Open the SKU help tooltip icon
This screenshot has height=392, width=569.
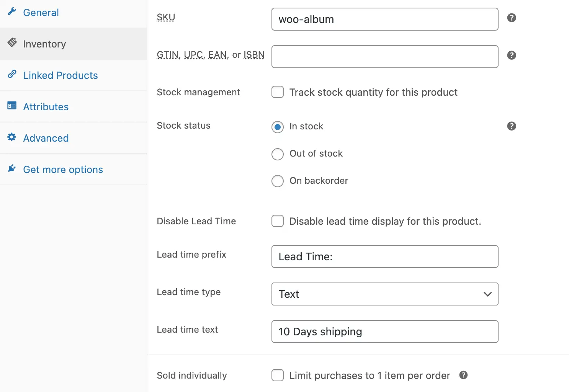[512, 18]
